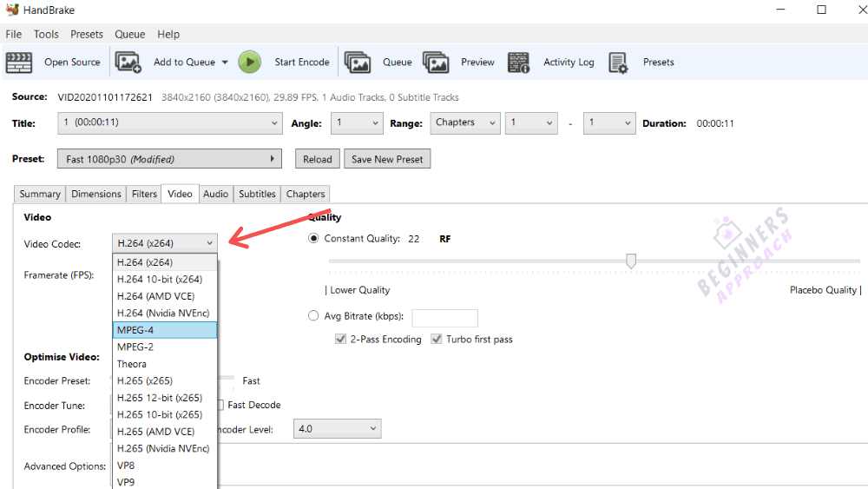This screenshot has width=868, height=489.
Task: Select Avg Bitrate (kbps) radio button
Action: [313, 315]
